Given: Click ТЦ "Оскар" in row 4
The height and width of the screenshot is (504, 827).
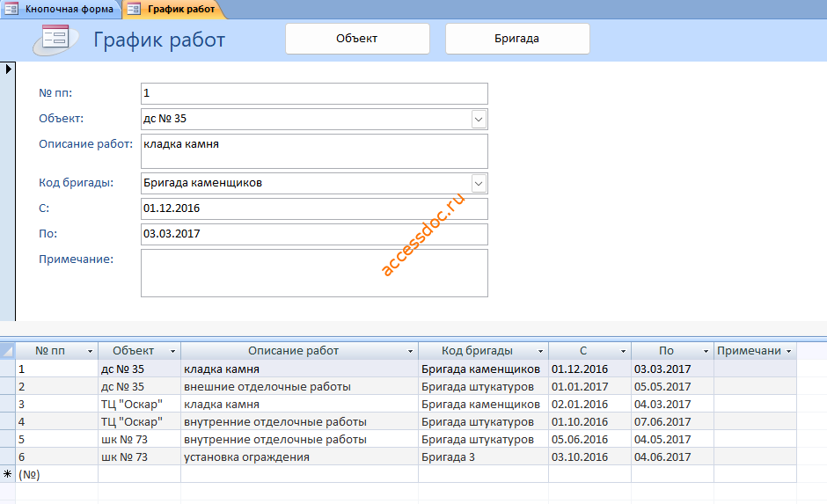Looking at the screenshot, I should tap(139, 421).
